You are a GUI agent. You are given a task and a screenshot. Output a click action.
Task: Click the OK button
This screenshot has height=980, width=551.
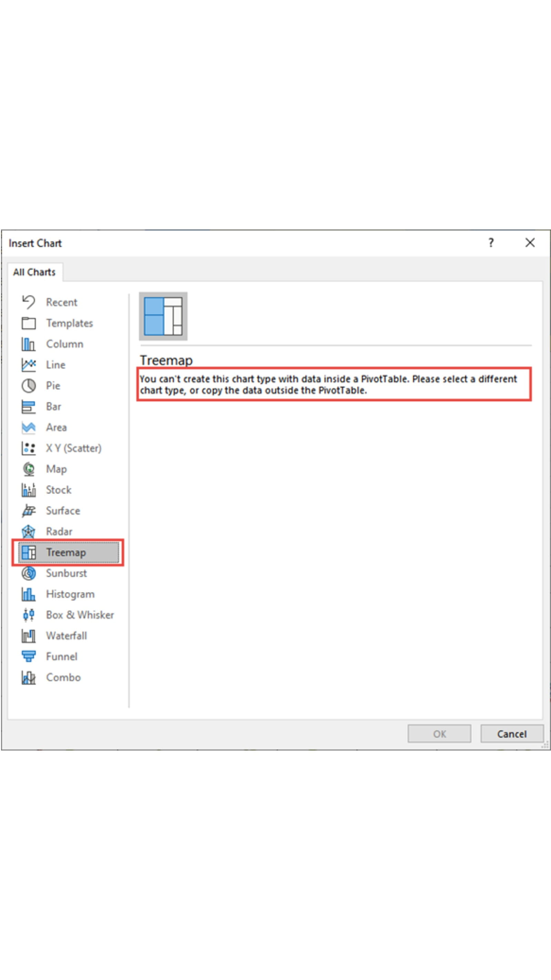pos(439,734)
